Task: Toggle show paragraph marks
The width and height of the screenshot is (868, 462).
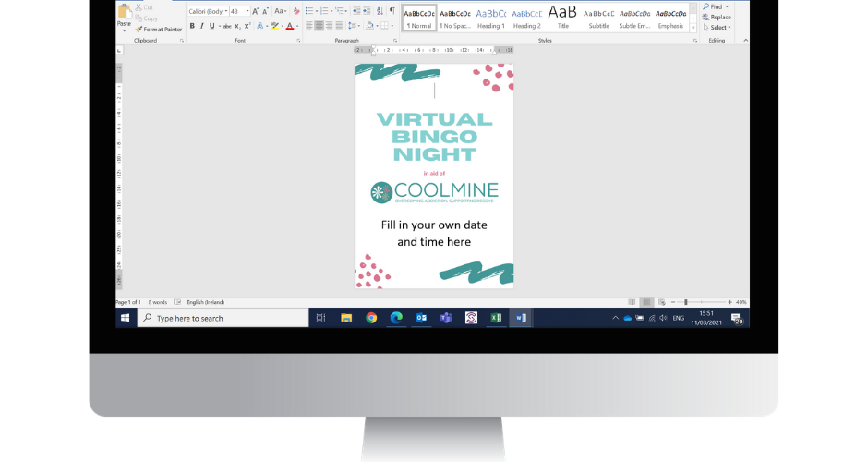Action: pyautogui.click(x=392, y=11)
